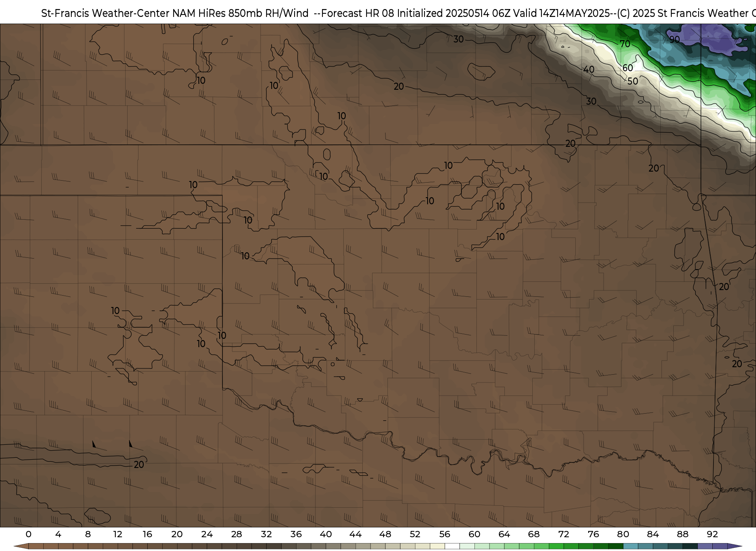The height and width of the screenshot is (551, 756).
Task: Click colorbar tick label '68'
Action: tap(534, 534)
